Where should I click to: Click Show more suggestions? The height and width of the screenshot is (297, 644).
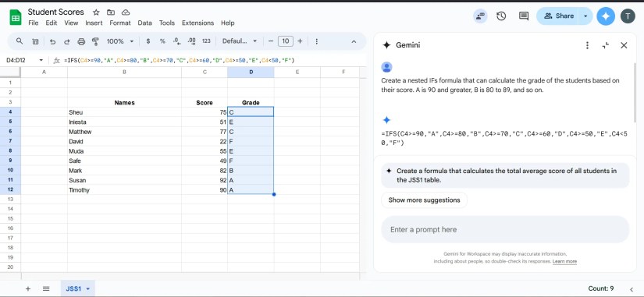(x=425, y=200)
